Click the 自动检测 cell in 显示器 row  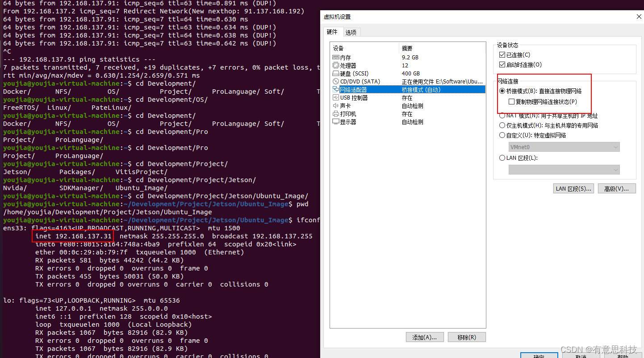coord(412,122)
